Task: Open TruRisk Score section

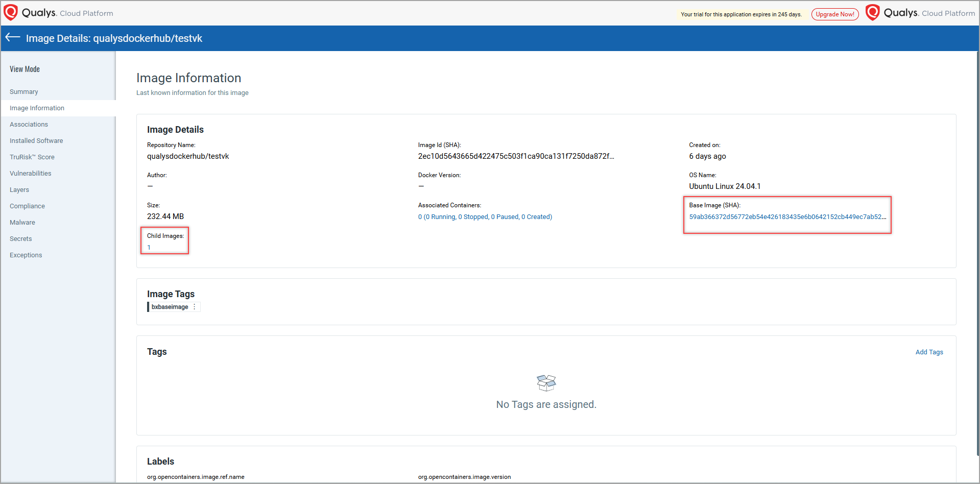Action: 32,157
